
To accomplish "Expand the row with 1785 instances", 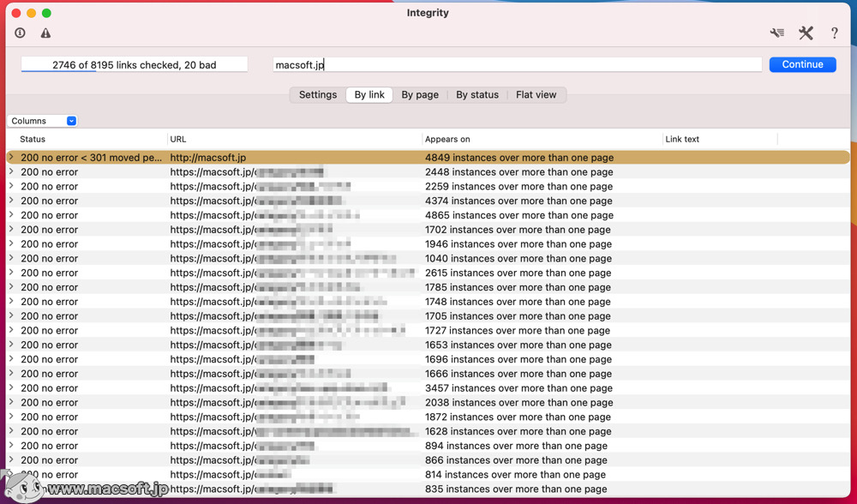I will pos(11,286).
